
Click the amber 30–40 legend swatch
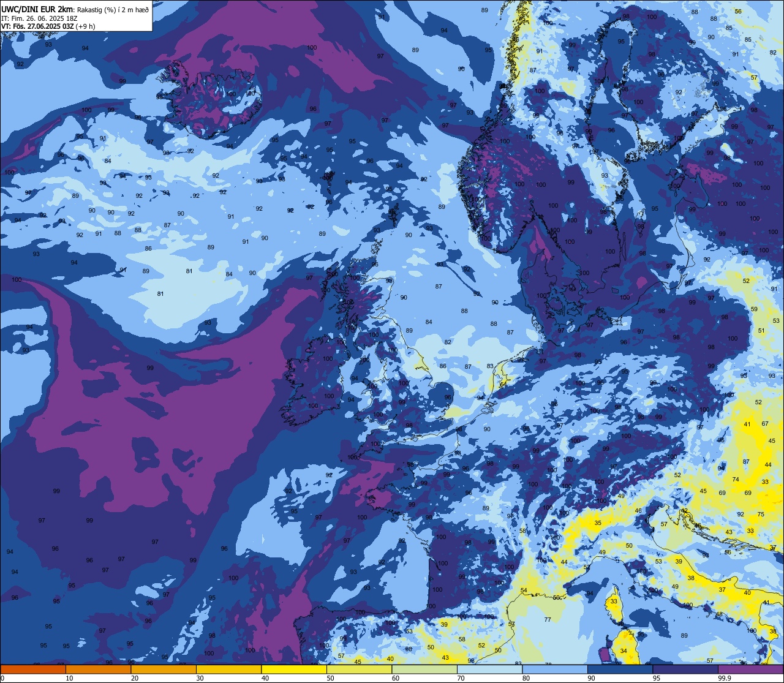click(x=228, y=670)
